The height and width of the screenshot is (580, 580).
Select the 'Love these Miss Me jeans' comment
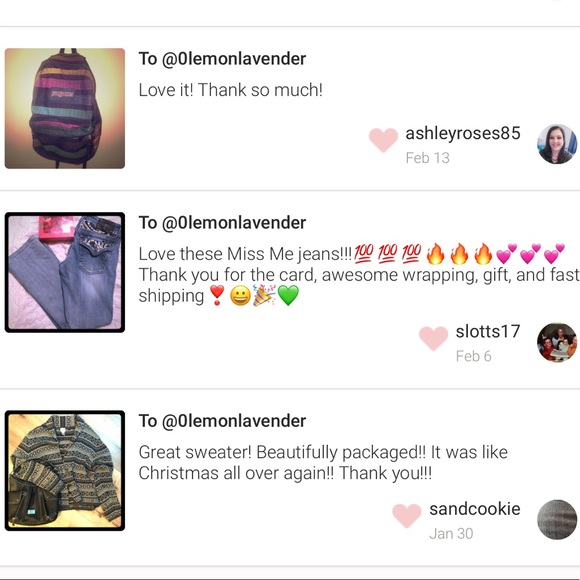point(359,275)
